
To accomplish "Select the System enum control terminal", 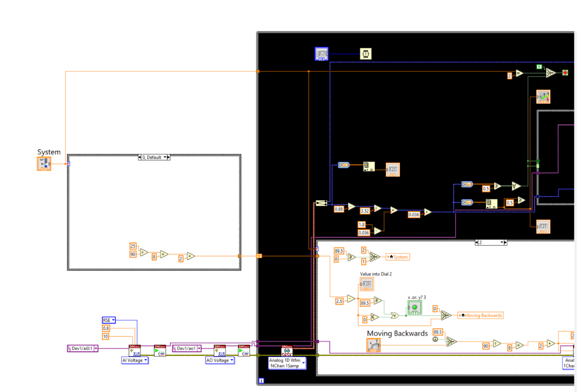I will tap(44, 164).
